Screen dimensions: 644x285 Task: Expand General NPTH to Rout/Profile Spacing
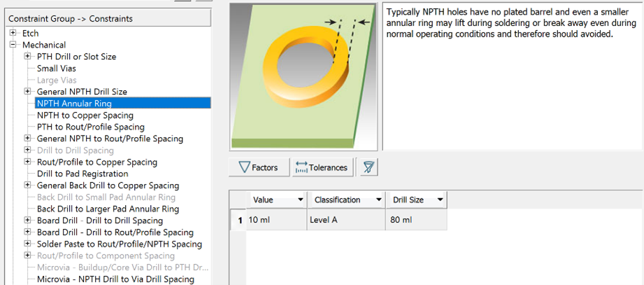pyautogui.click(x=27, y=138)
